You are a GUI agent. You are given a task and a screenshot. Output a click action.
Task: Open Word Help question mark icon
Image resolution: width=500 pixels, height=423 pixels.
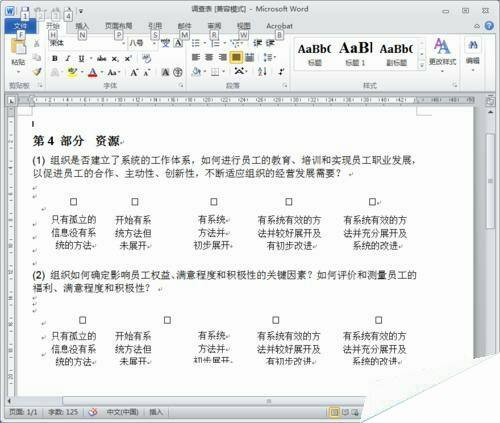pyautogui.click(x=489, y=26)
